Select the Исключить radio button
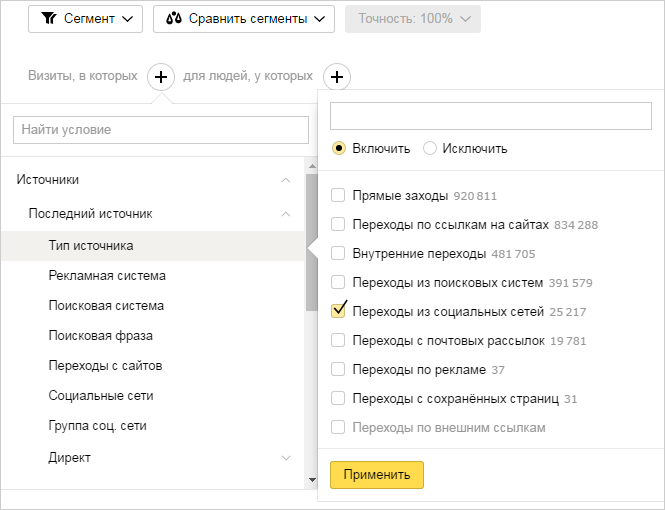 [430, 148]
